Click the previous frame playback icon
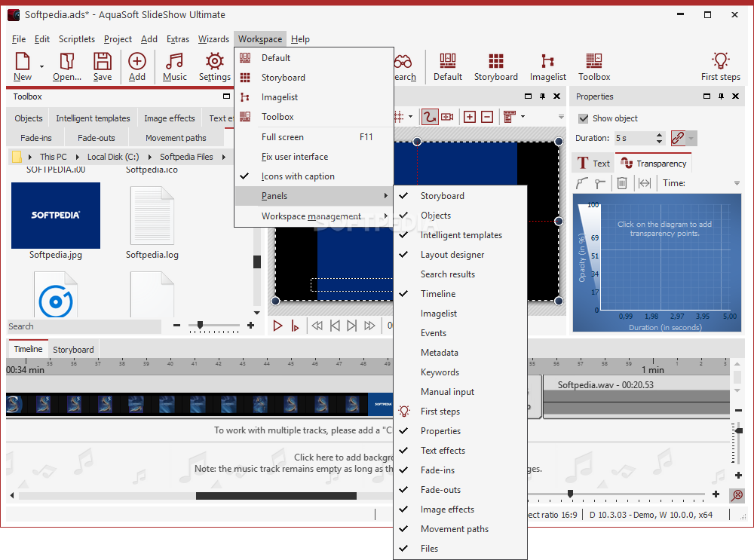Screen dimensions: 754x560 click(x=335, y=326)
